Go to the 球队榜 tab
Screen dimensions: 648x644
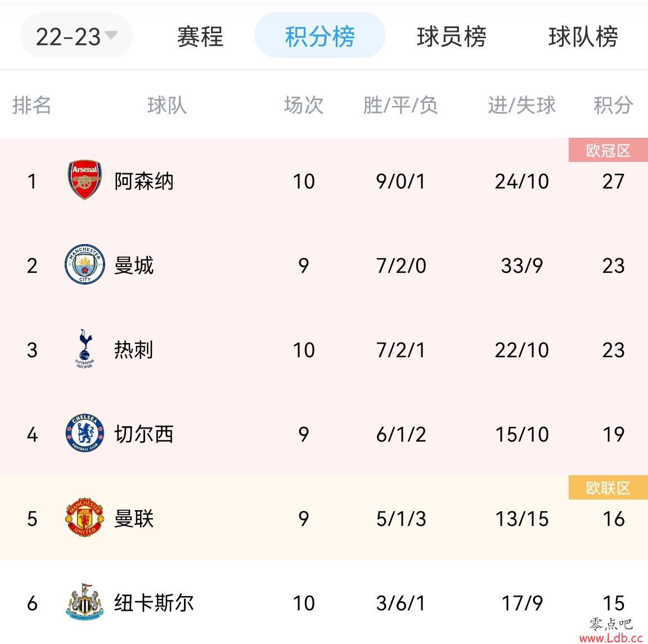tap(583, 37)
